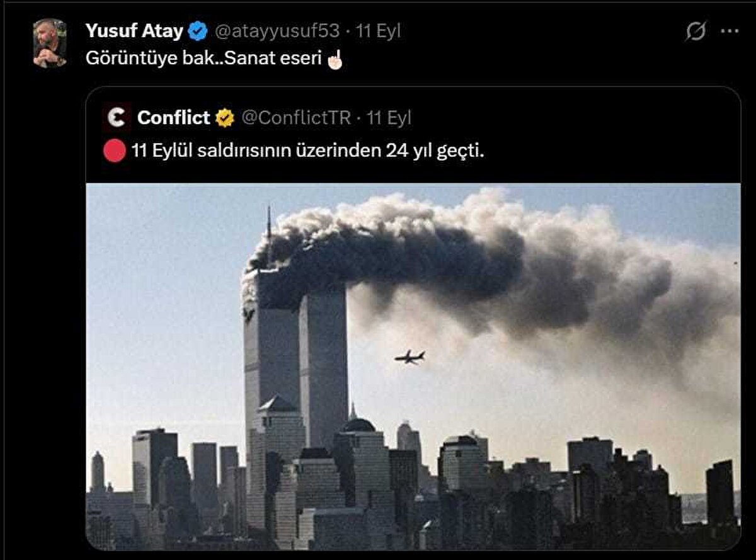Click the gold verified badge next to Conflict
This screenshot has width=756, height=560.
(x=225, y=118)
